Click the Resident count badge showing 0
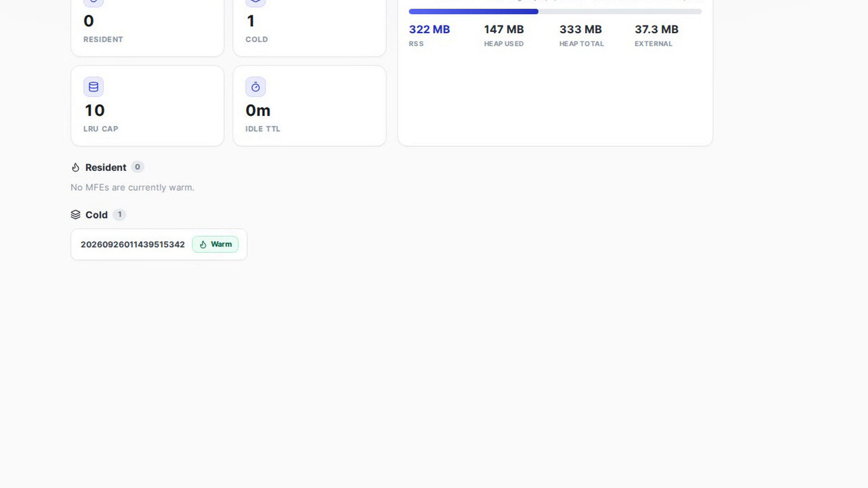Viewport: 868px width, 488px height. [137, 167]
